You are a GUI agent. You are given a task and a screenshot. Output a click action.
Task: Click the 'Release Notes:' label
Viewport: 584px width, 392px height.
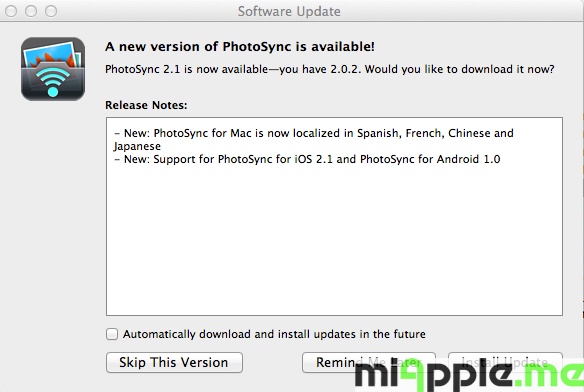146,105
